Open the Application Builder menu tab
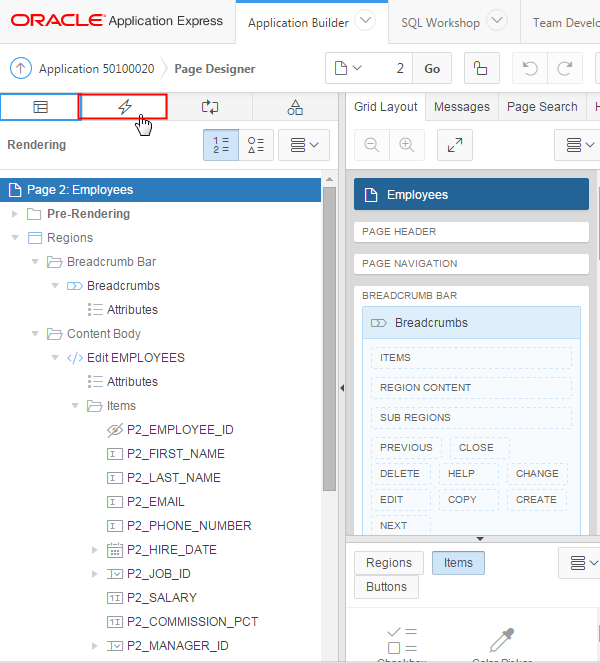600x663 pixels. click(298, 23)
